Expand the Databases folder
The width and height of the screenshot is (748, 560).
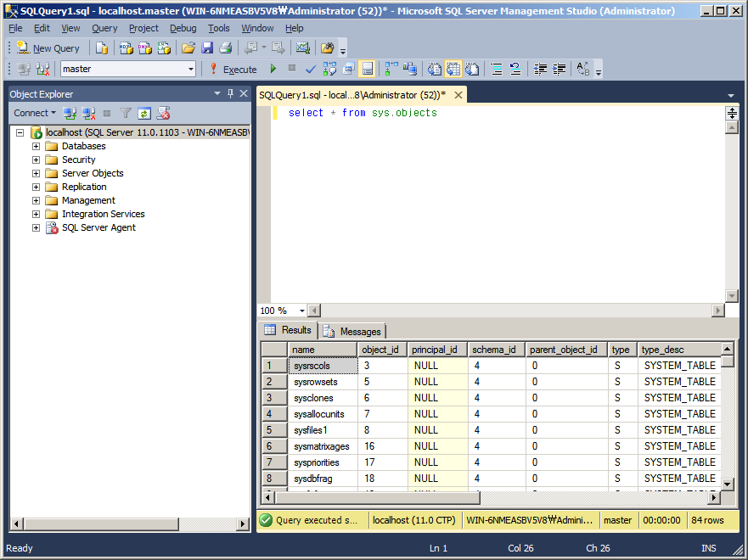click(36, 146)
